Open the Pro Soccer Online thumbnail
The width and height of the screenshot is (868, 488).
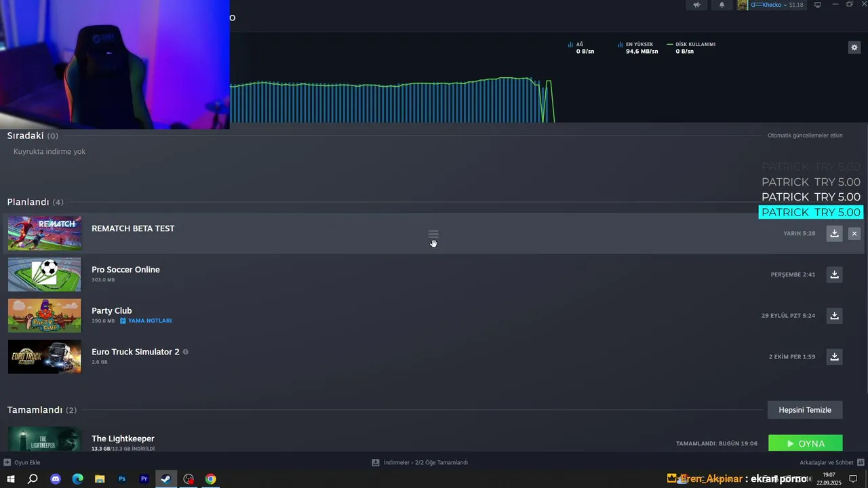point(45,274)
